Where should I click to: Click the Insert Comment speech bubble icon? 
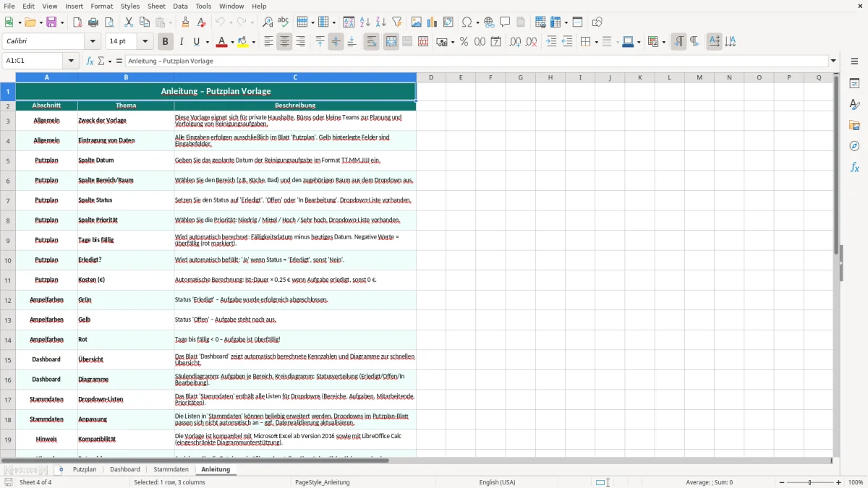click(505, 22)
